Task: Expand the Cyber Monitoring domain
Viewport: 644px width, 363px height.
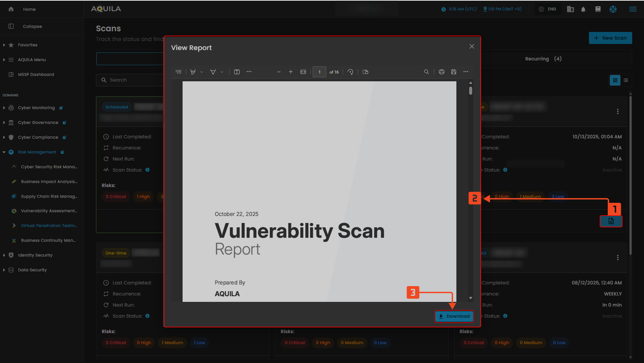Action: coord(4,108)
